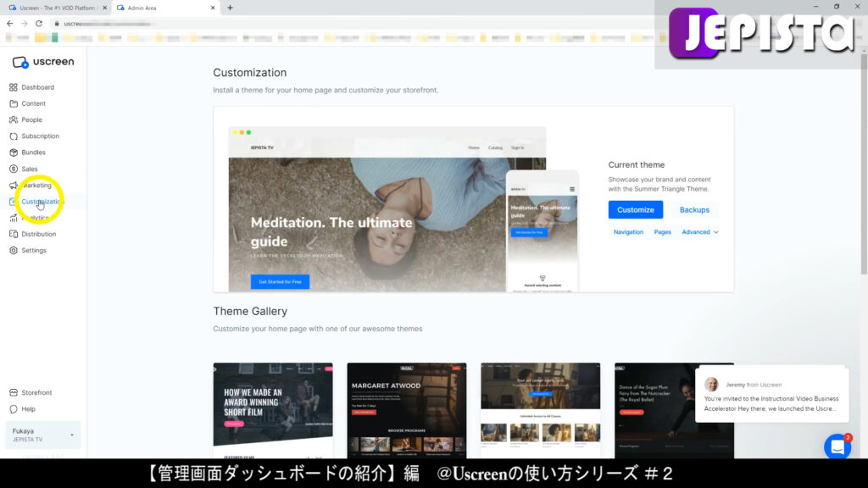This screenshot has height=488, width=868.
Task: Go to the People section
Action: 31,119
